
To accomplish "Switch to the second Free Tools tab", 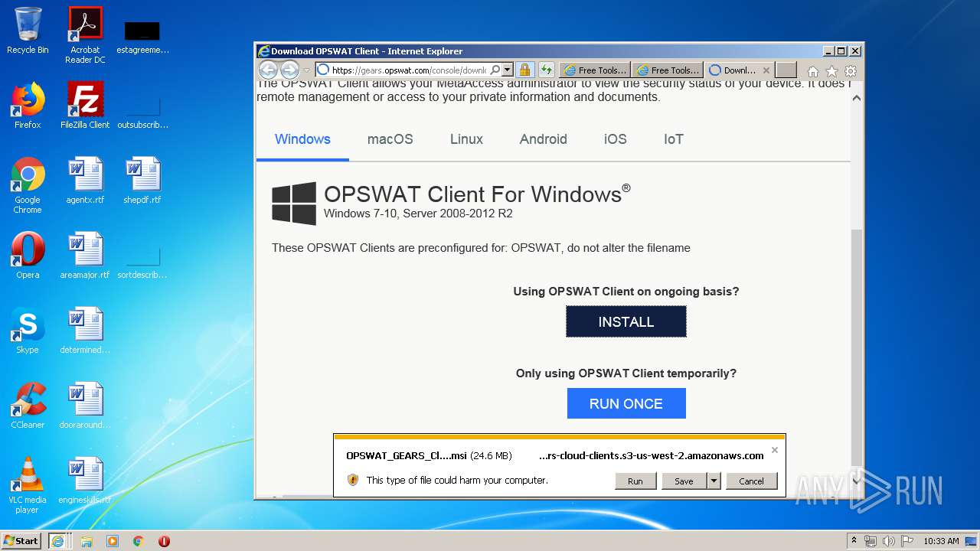I will coord(668,70).
